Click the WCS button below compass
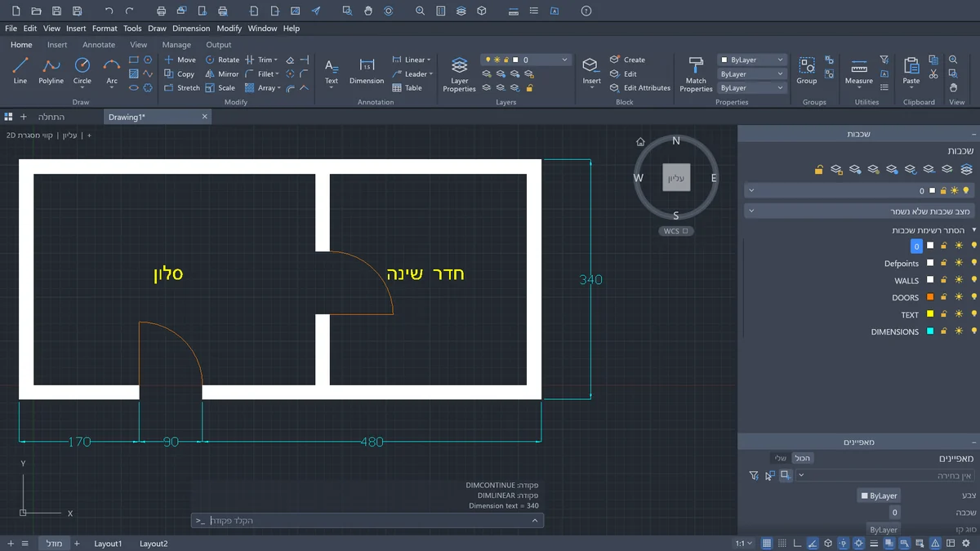 [676, 231]
